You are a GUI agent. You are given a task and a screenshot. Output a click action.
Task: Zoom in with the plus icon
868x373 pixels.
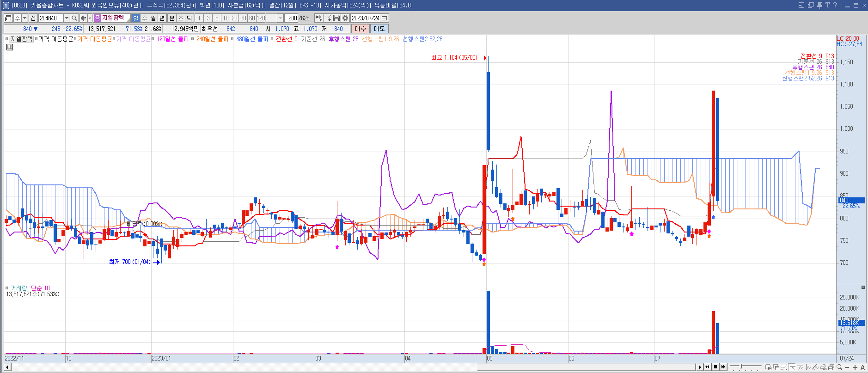[855, 367]
